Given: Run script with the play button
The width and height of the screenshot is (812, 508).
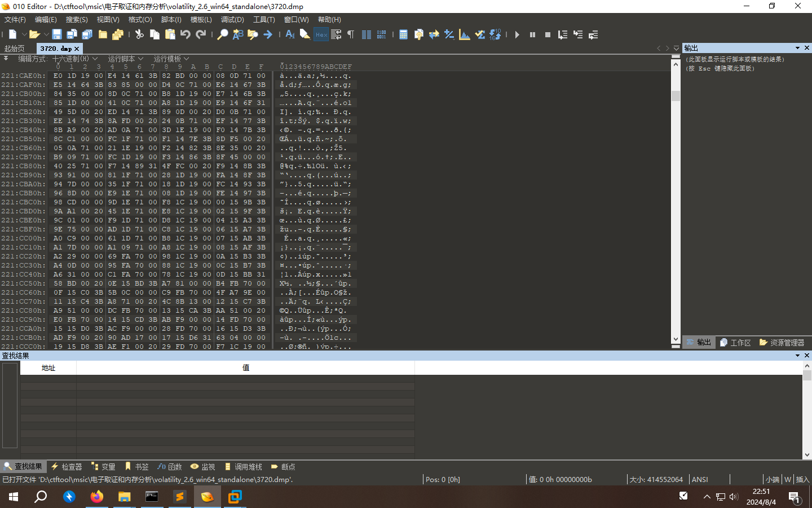Looking at the screenshot, I should (x=517, y=34).
